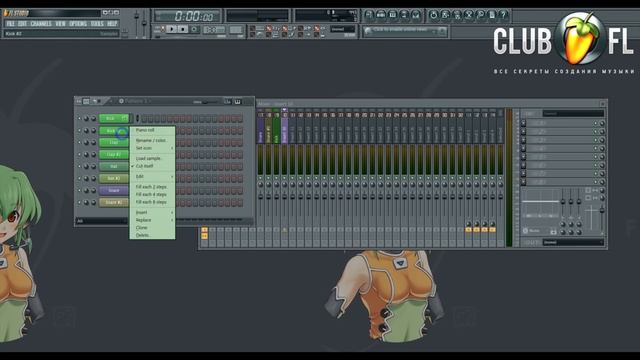Select Clone in the context menu
Viewport: 640px width, 360px height.
point(152,228)
